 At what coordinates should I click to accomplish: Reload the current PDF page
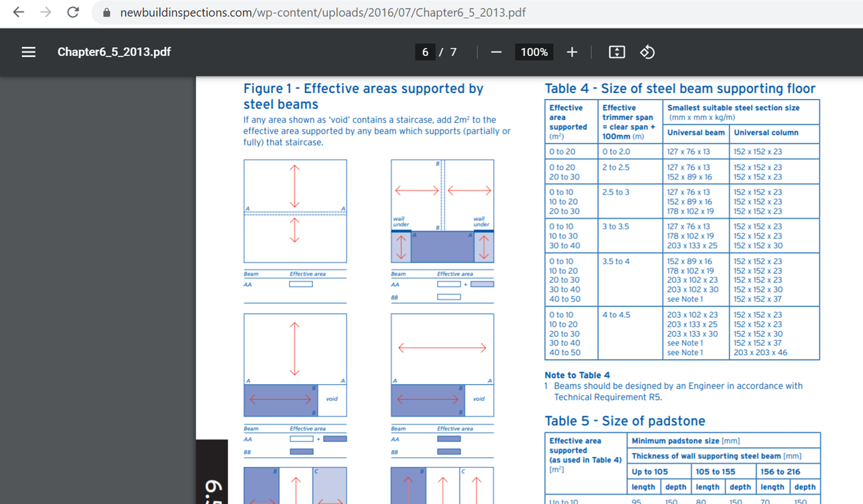[73, 12]
